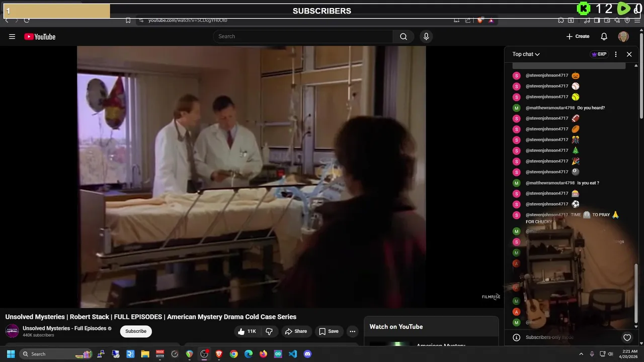Open the browser hamburger main menu
This screenshot has width=644, height=362.
(636, 20)
